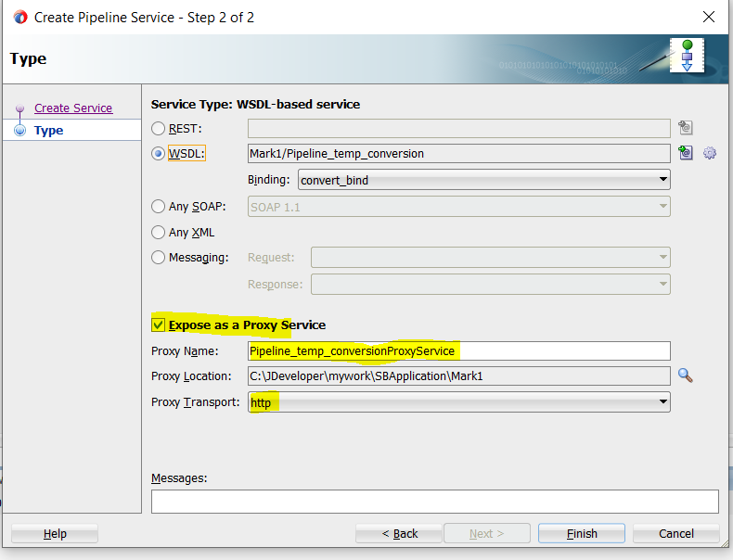
Task: Click the WSDL browse icon
Action: (x=686, y=153)
